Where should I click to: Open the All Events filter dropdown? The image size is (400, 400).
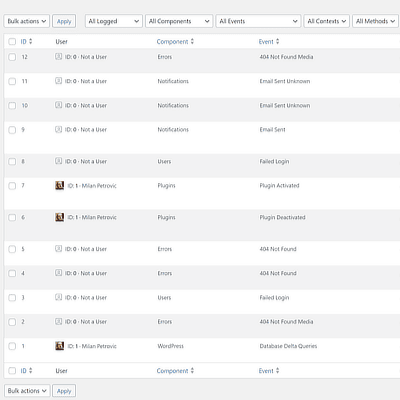(x=258, y=21)
